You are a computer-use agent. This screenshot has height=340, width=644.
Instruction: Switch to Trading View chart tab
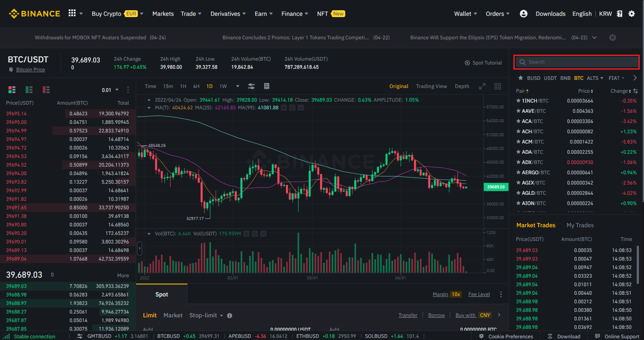431,86
